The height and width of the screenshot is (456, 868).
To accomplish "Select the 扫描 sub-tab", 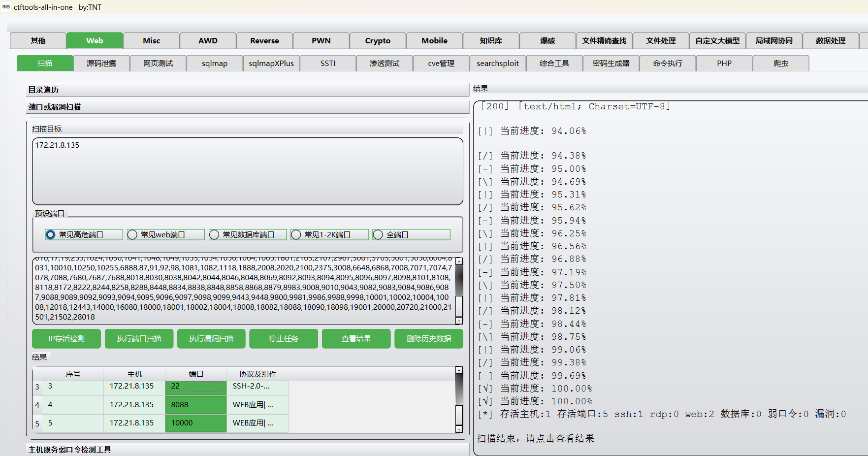I will click(x=45, y=63).
